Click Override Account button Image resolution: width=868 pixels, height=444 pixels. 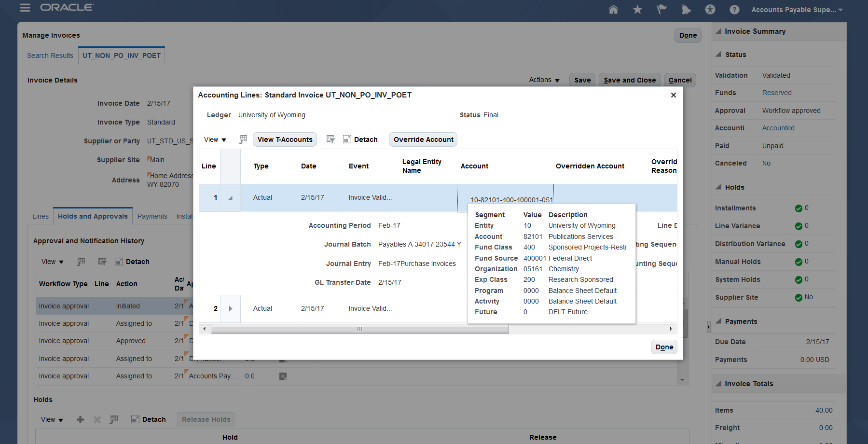423,139
